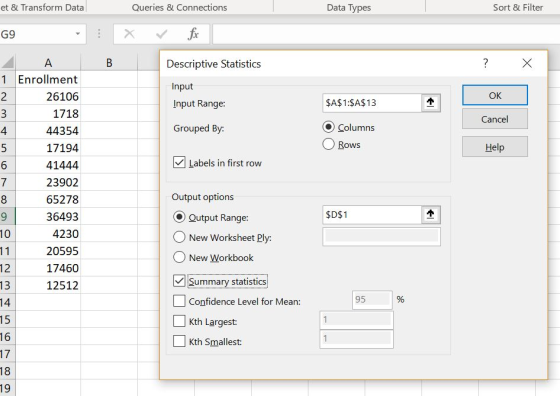This screenshot has width=560, height=396.
Task: Click cell containing 36493
Action: (48, 216)
